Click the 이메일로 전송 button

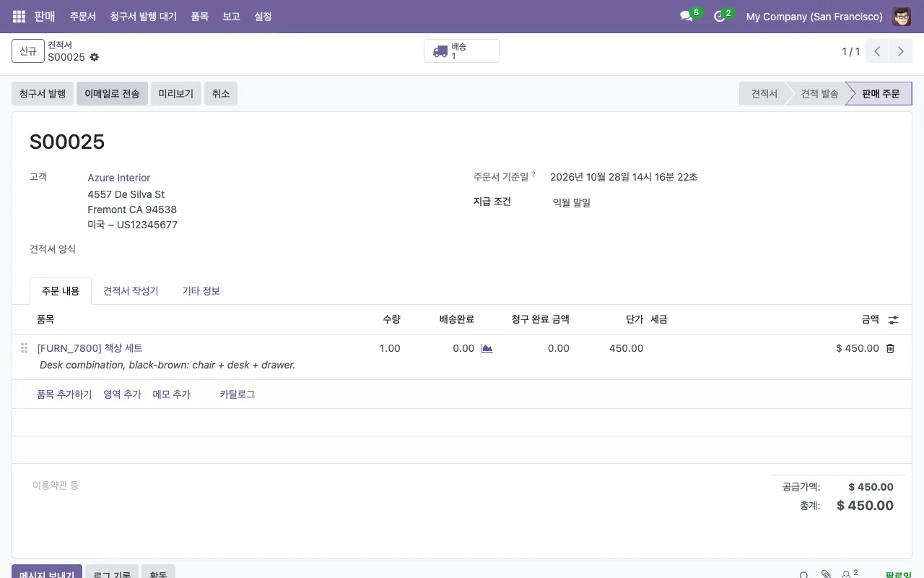coord(112,94)
